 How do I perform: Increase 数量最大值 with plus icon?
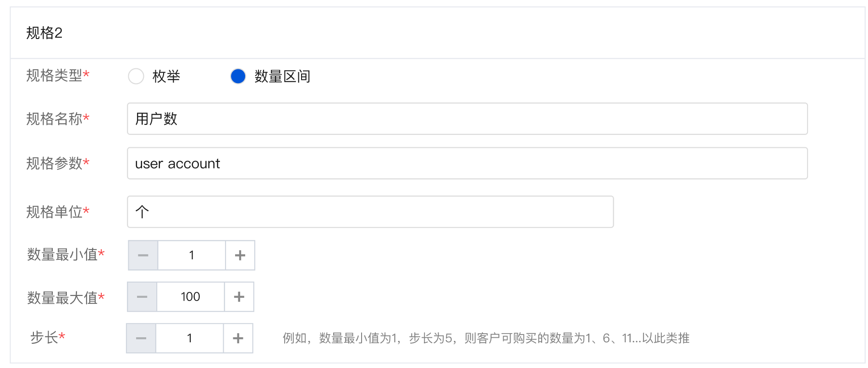pos(239,297)
